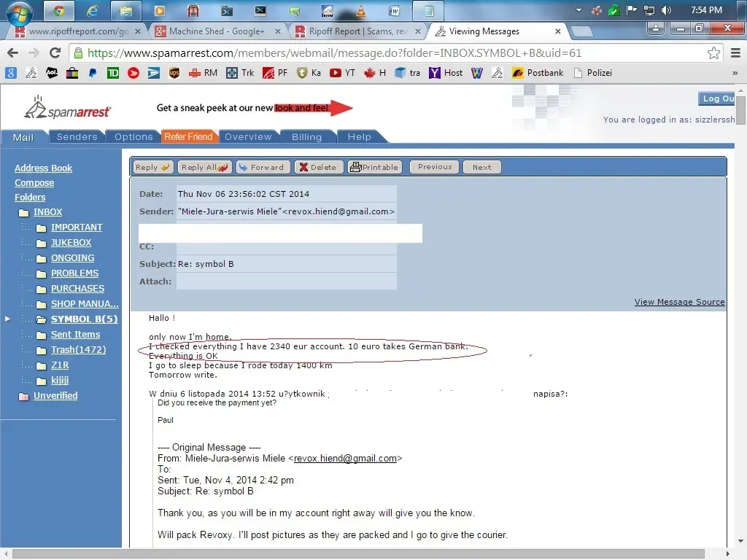Show hidden system tray icons

[579, 10]
